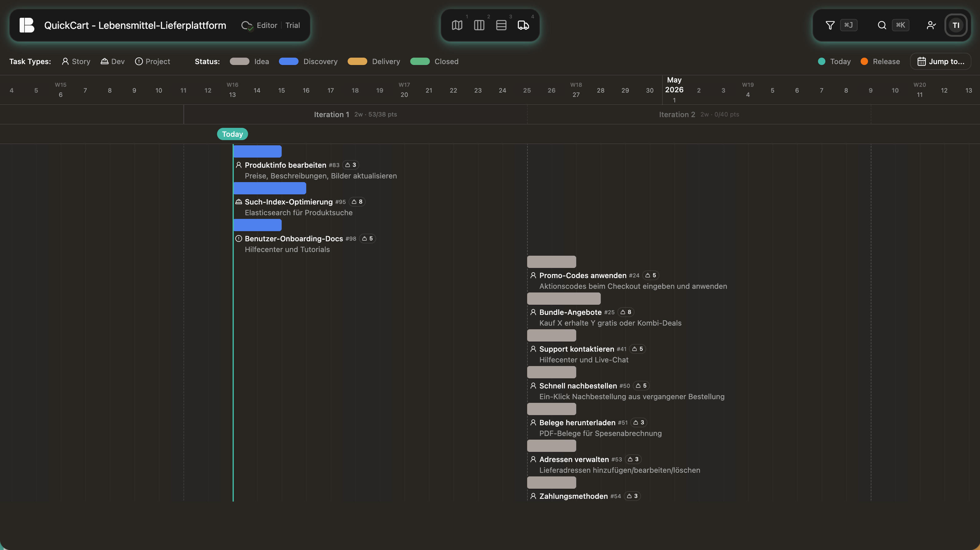Toggle the Story task type filter
Viewport: 980px width, 550px height.
76,61
